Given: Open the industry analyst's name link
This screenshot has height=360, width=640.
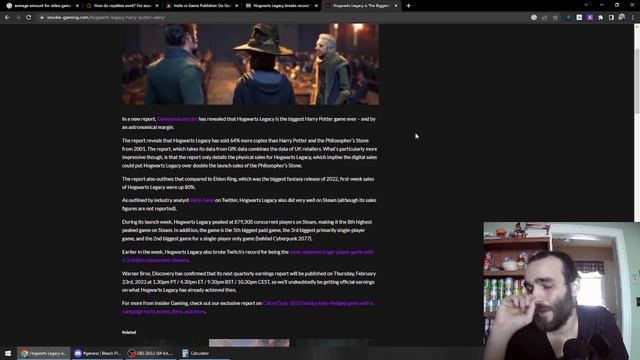Looking at the screenshot, I should [x=202, y=200].
